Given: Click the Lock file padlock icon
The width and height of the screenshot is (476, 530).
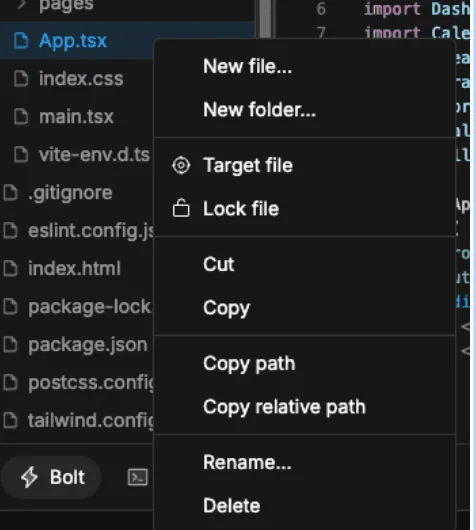Looking at the screenshot, I should 181,208.
